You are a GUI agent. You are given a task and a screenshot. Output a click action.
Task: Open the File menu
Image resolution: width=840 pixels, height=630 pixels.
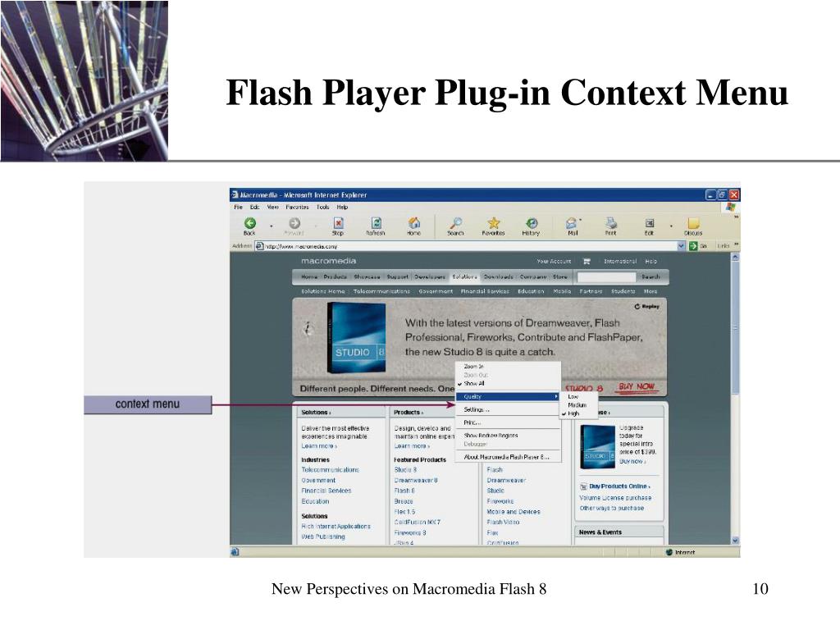click(239, 207)
